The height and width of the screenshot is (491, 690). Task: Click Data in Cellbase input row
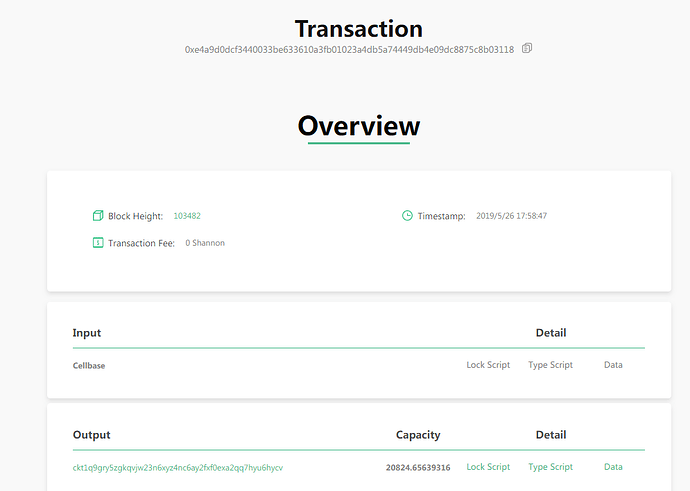[x=613, y=365]
